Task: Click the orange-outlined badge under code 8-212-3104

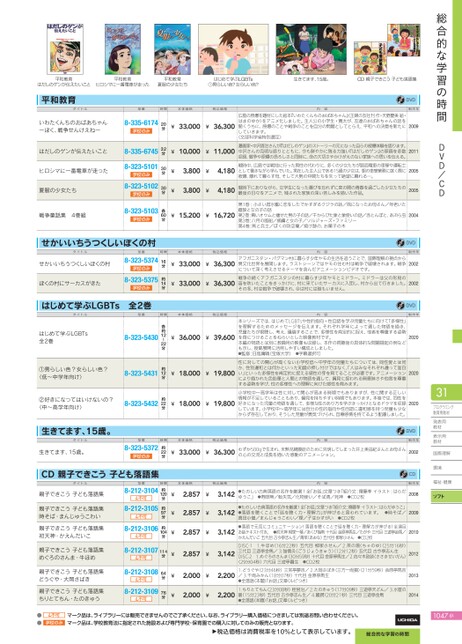Action: pos(141,498)
